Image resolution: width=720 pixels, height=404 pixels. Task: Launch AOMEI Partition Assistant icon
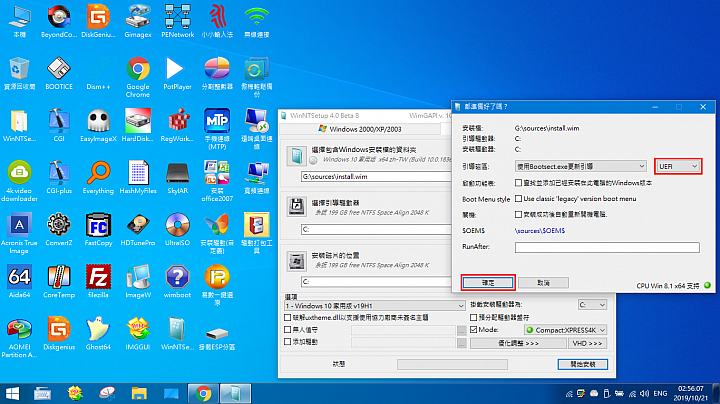click(19, 337)
